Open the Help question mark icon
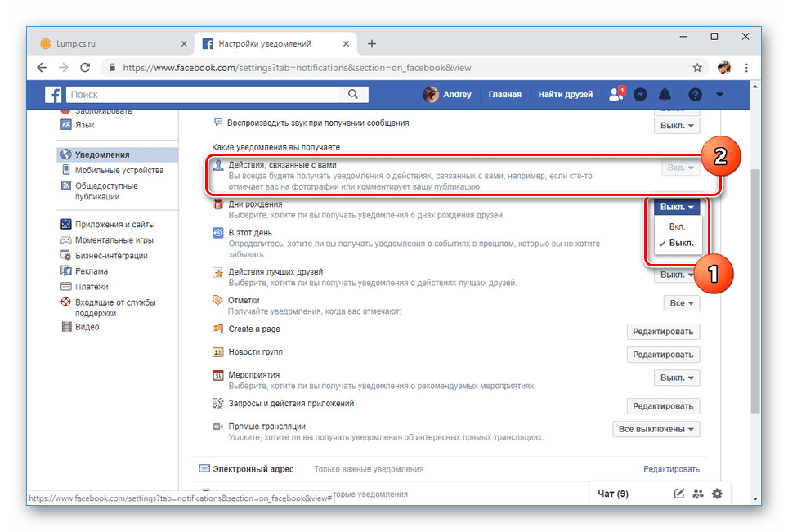Viewport: 788px width, 532px height. click(x=695, y=95)
